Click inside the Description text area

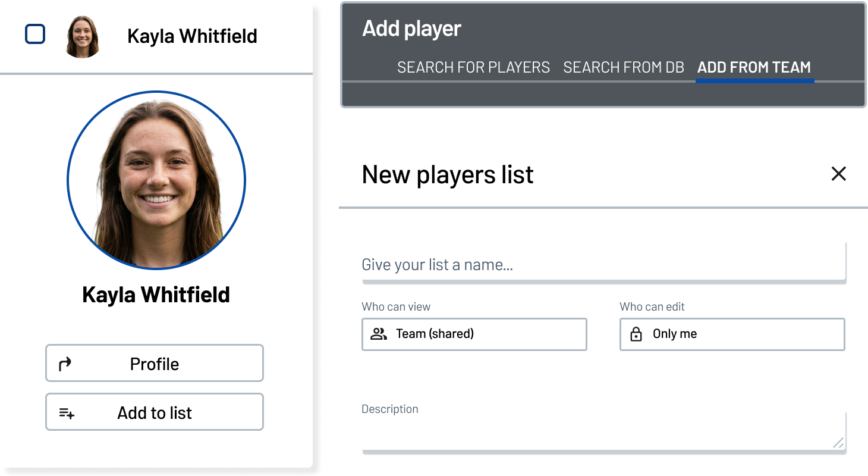pyautogui.click(x=603, y=431)
